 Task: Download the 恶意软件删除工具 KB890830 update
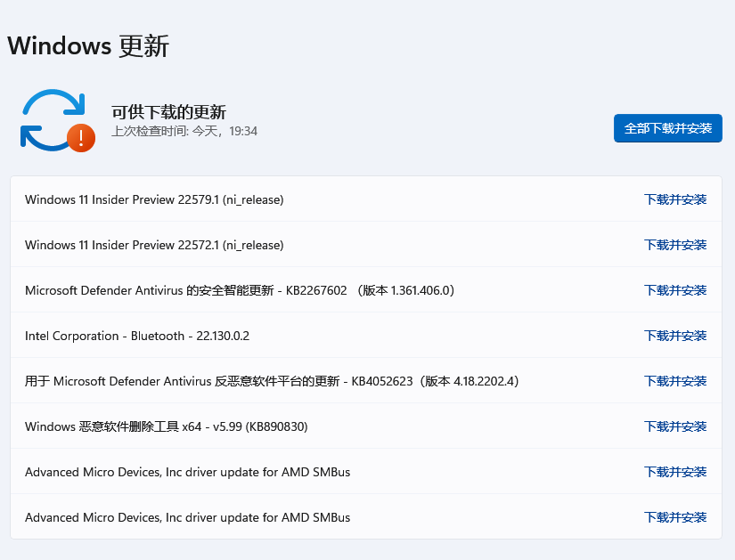pos(674,426)
